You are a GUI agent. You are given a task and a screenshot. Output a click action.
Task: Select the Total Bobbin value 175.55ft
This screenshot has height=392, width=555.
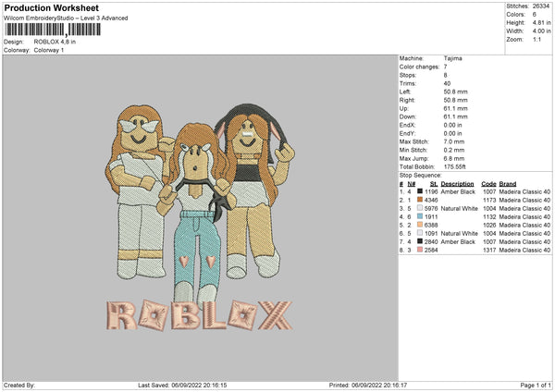[x=454, y=166]
